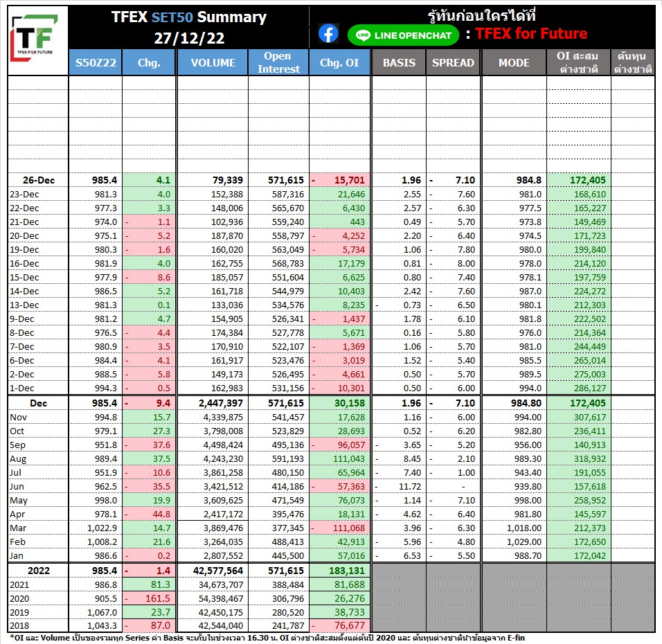Select the ต้นทุน ต่างชาติ header
The height and width of the screenshot is (644, 662).
(632, 62)
